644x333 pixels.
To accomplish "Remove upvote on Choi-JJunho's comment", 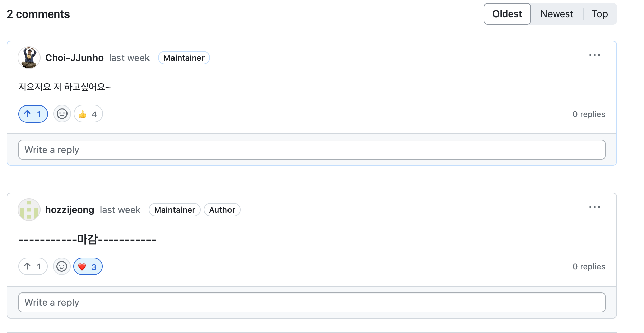I will coord(33,114).
